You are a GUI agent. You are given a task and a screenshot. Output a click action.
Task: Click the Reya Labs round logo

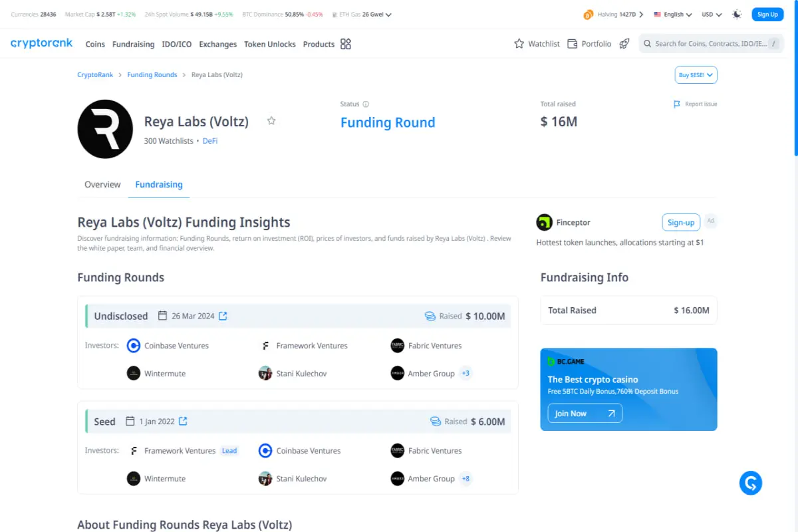click(106, 129)
